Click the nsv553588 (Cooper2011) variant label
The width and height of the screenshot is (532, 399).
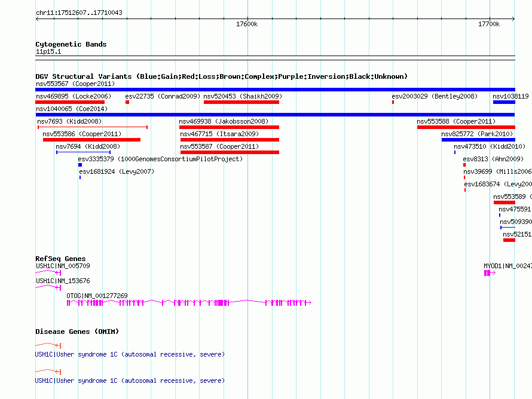click(x=456, y=121)
